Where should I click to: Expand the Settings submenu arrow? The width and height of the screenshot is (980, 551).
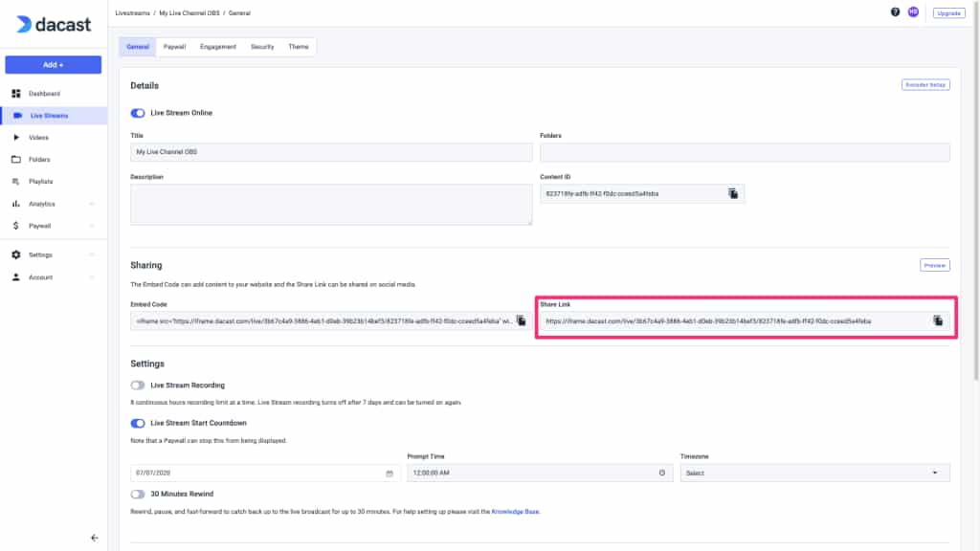[x=92, y=254]
